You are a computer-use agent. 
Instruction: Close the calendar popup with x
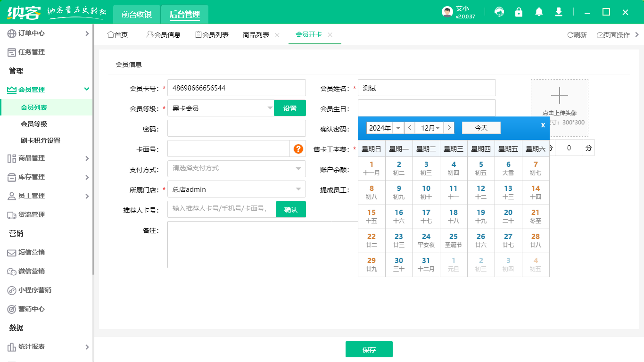[543, 125]
